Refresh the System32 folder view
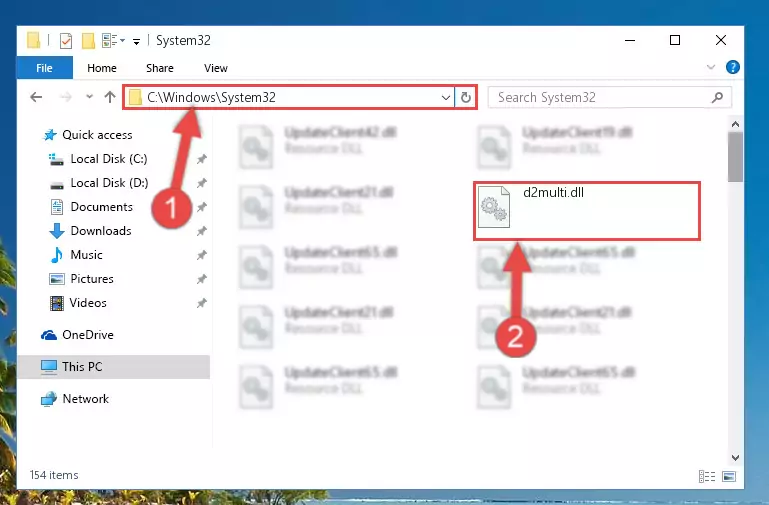This screenshot has height=505, width=769. (x=465, y=97)
